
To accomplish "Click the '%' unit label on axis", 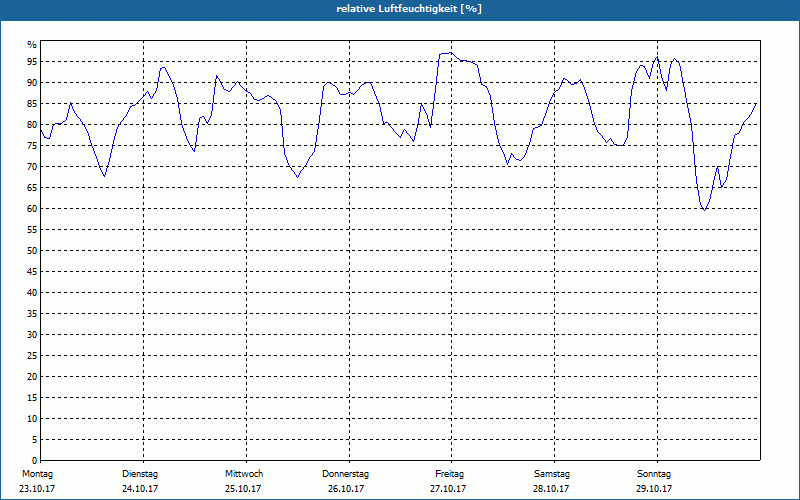I will pyautogui.click(x=32, y=45).
